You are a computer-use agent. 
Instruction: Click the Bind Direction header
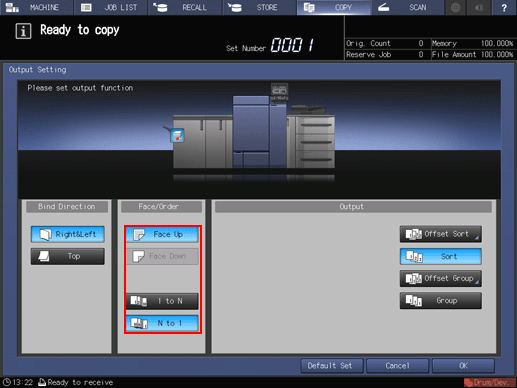click(x=67, y=207)
